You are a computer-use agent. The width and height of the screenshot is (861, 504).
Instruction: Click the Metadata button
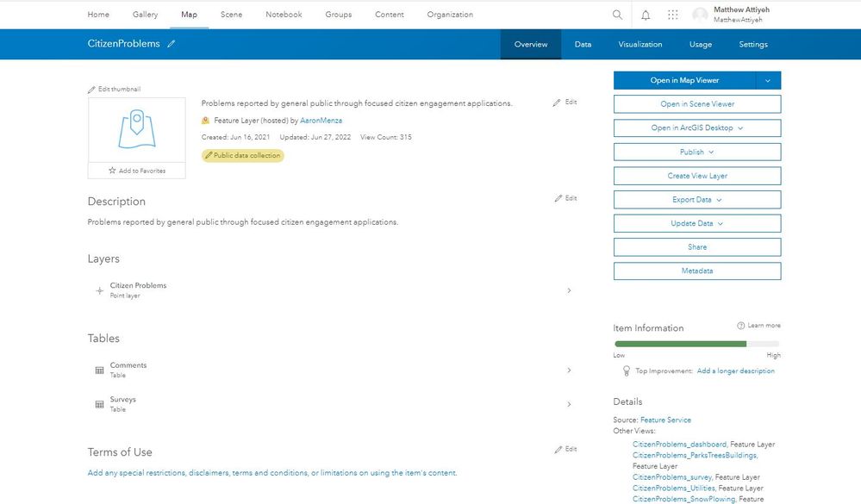click(x=697, y=271)
